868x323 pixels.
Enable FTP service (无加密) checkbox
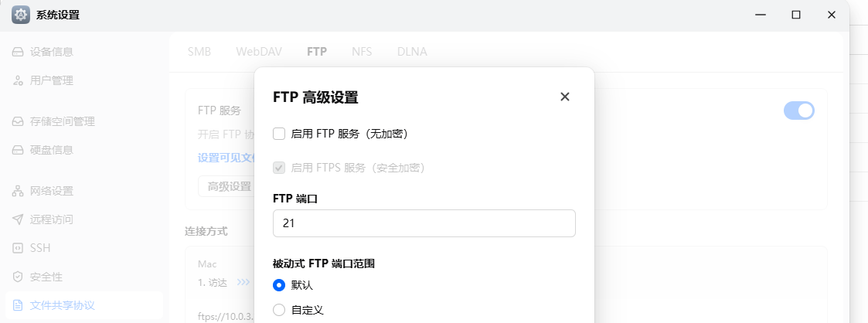280,134
